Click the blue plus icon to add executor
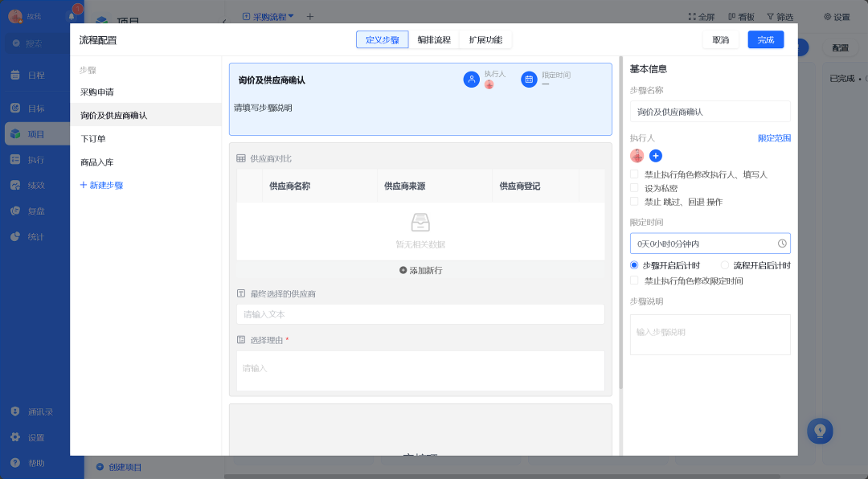This screenshot has width=868, height=479. 656,156
